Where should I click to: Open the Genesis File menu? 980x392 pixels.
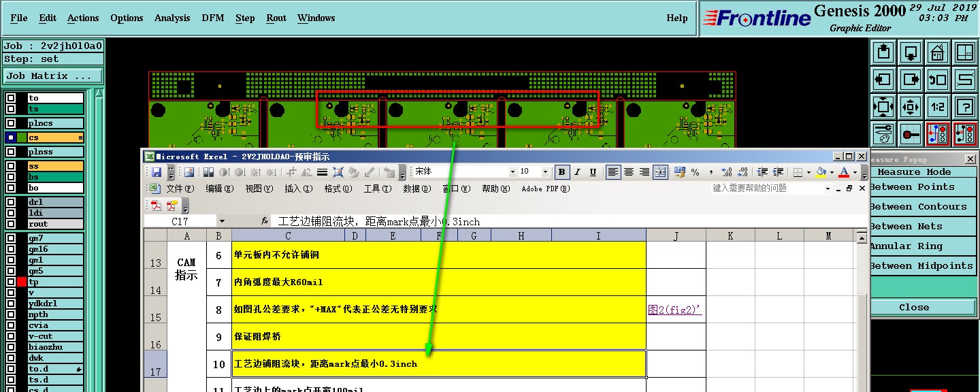(19, 18)
